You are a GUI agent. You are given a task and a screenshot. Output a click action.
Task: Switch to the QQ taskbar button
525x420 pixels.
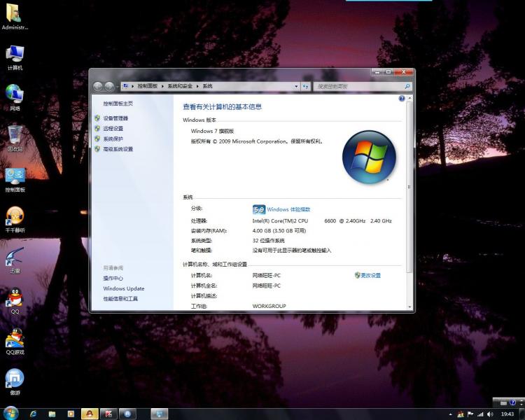point(90,414)
